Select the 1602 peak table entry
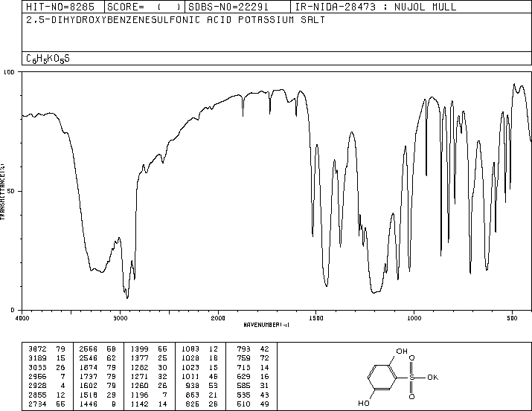Viewport: 532px width, 411px height. (97, 386)
